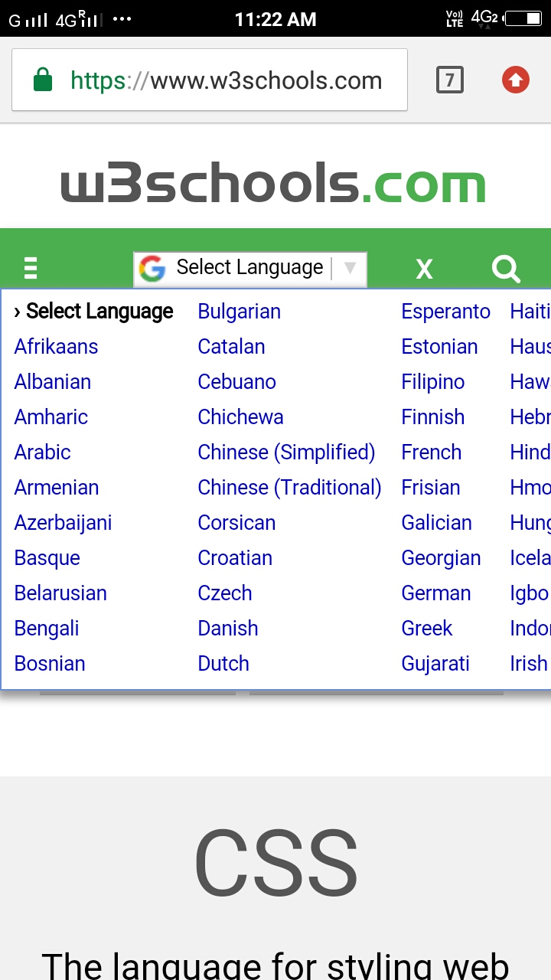Tap the search magnifier icon

pyautogui.click(x=506, y=269)
